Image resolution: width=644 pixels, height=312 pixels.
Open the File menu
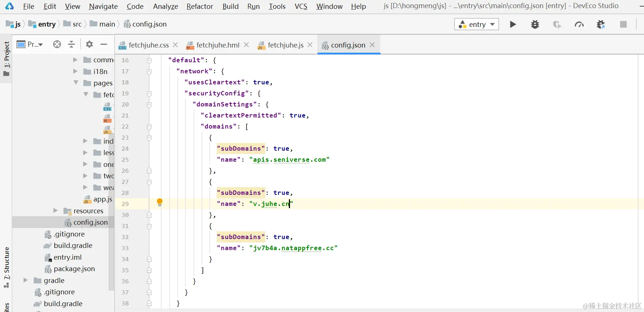click(x=28, y=6)
